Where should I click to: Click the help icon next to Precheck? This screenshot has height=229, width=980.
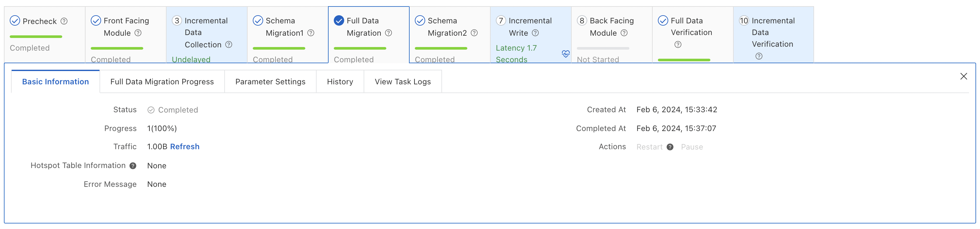[64, 21]
